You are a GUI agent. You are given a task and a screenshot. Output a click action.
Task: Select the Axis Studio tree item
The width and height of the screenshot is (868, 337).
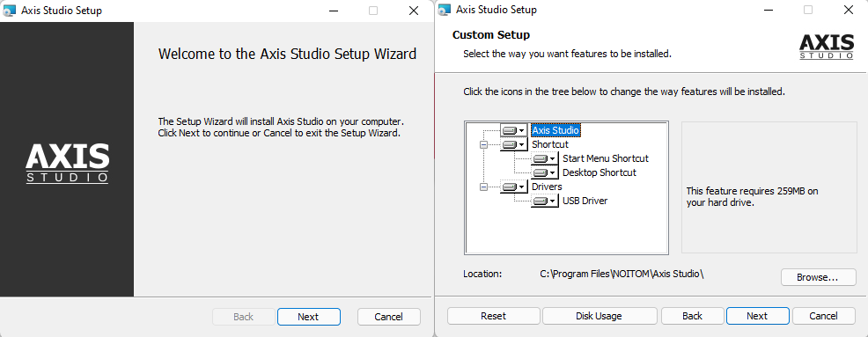click(555, 130)
